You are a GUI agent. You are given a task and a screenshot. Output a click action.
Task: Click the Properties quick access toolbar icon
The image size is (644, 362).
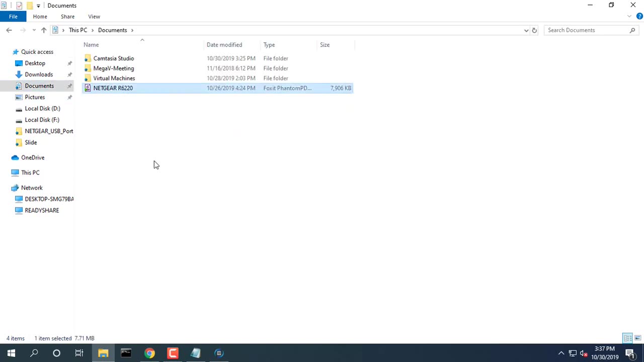point(19,6)
